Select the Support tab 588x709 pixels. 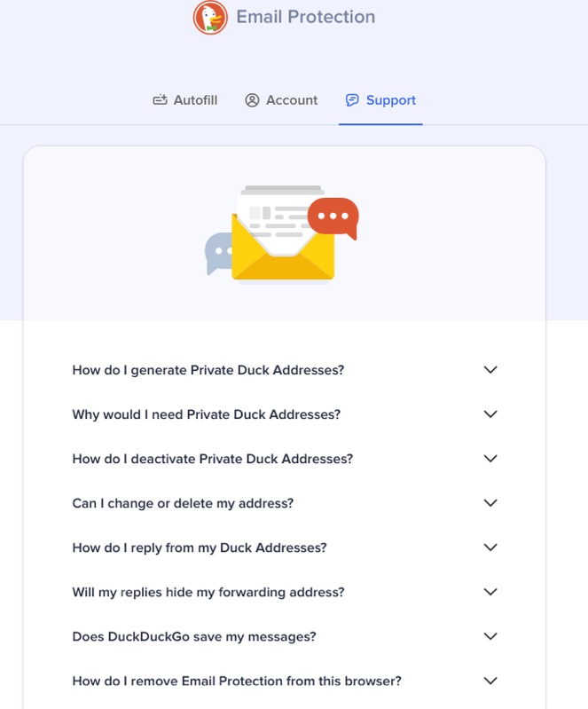390,100
